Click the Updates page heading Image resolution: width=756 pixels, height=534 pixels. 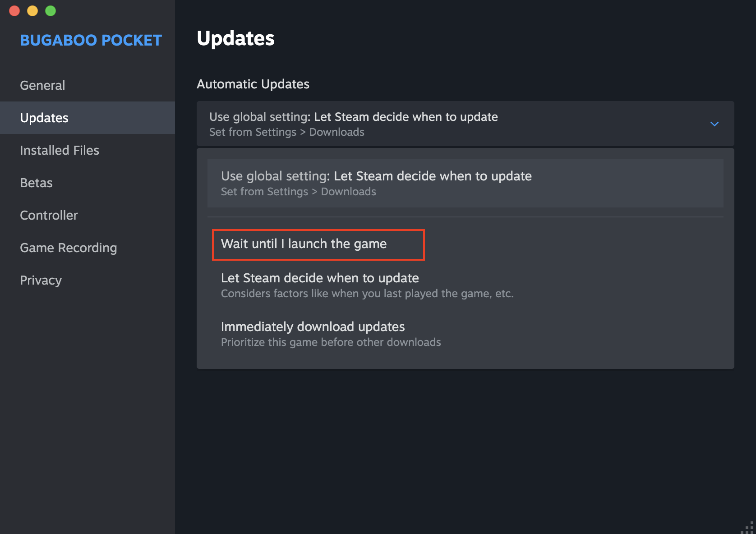coord(235,38)
